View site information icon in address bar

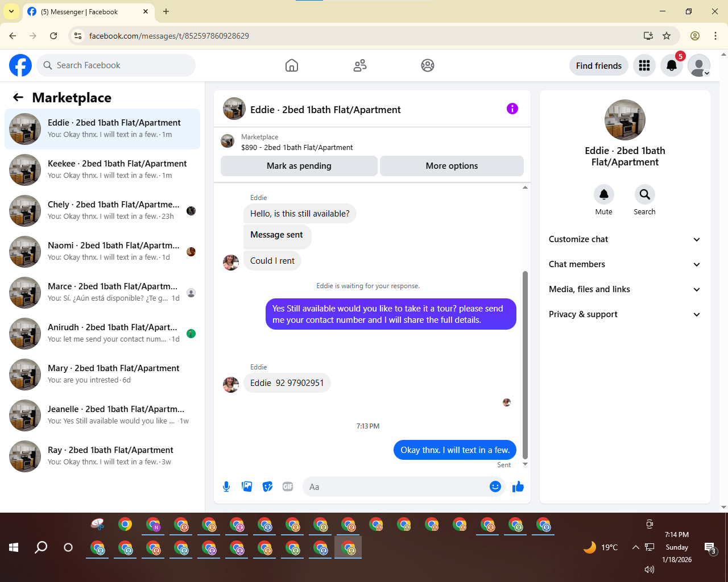click(78, 36)
